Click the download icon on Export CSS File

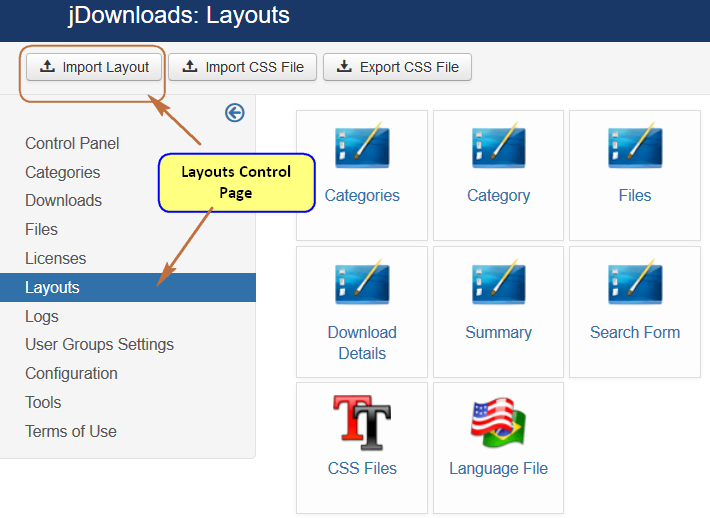pyautogui.click(x=344, y=67)
